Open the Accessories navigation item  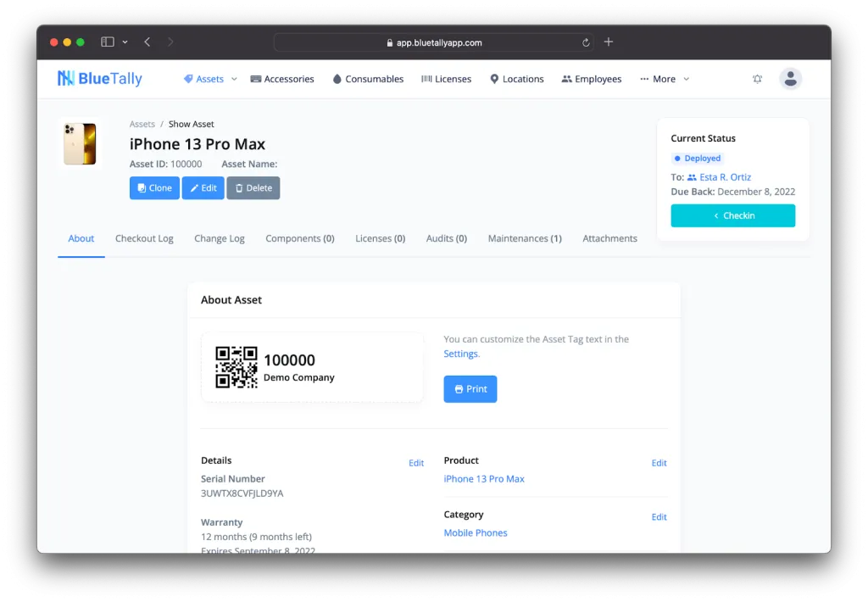282,79
